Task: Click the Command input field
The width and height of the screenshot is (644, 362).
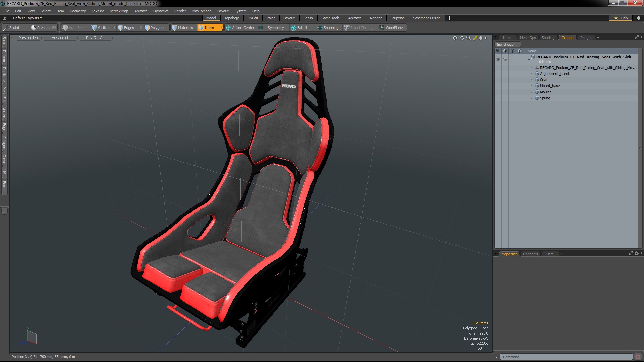Action: (x=566, y=357)
